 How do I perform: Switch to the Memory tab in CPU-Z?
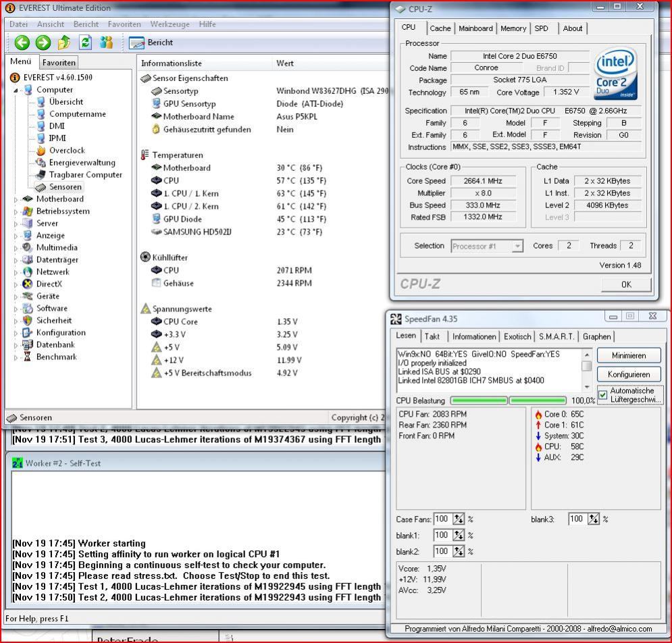pyautogui.click(x=513, y=29)
